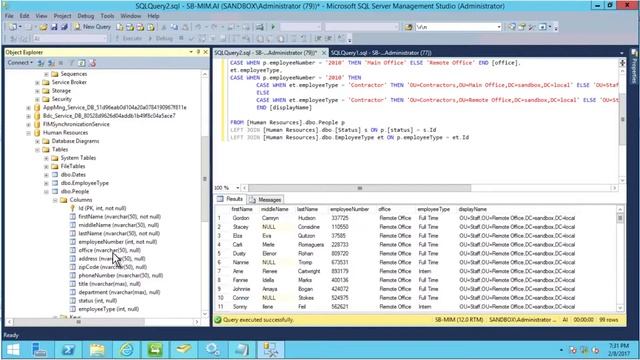Expand the Security folder
Image resolution: width=640 pixels, height=360 pixels.
[38, 99]
